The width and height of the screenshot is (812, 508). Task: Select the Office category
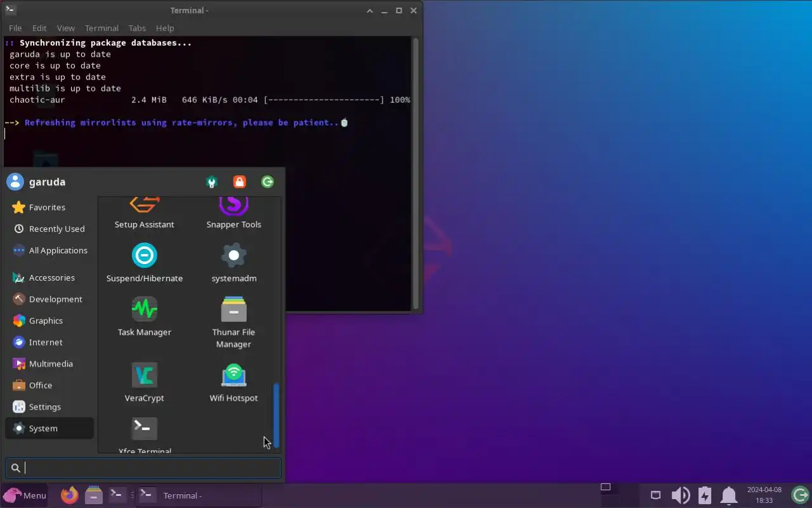pos(49,385)
